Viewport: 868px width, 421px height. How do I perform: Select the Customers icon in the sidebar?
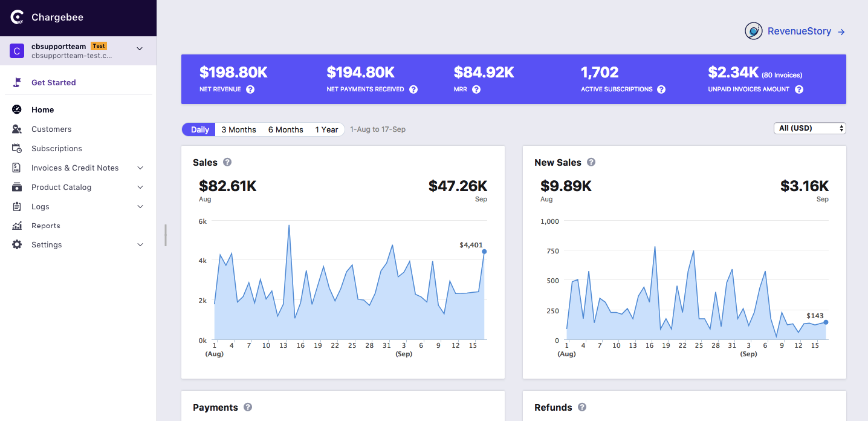pyautogui.click(x=17, y=129)
